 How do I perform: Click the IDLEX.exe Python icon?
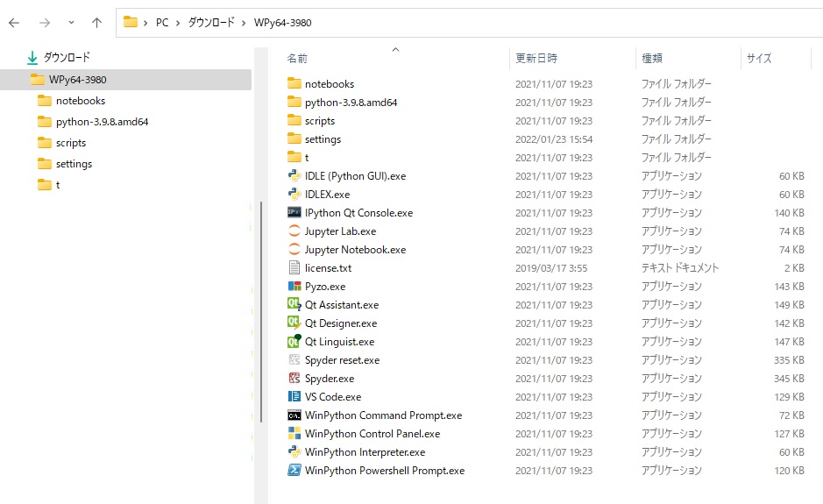pos(294,194)
